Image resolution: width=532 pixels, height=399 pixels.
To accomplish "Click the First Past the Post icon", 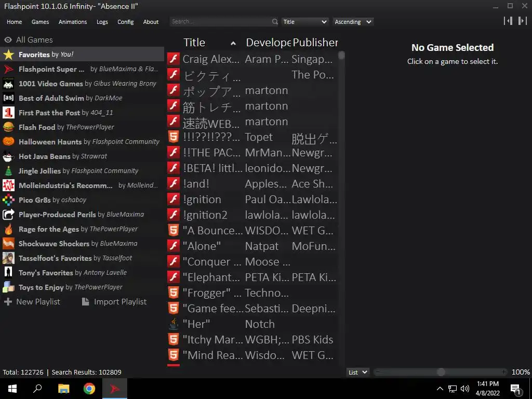I will pos(8,113).
